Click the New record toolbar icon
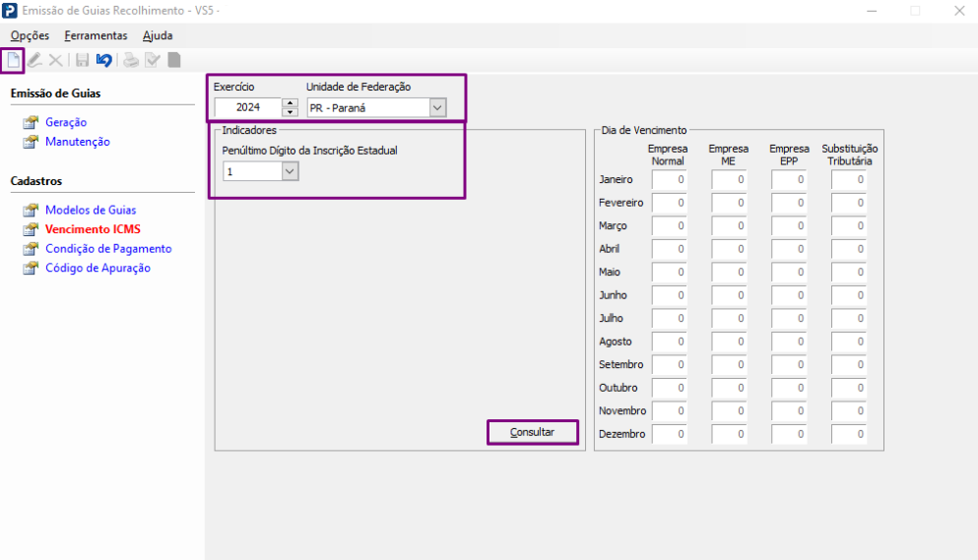This screenshot has height=560, width=978. tap(14, 60)
